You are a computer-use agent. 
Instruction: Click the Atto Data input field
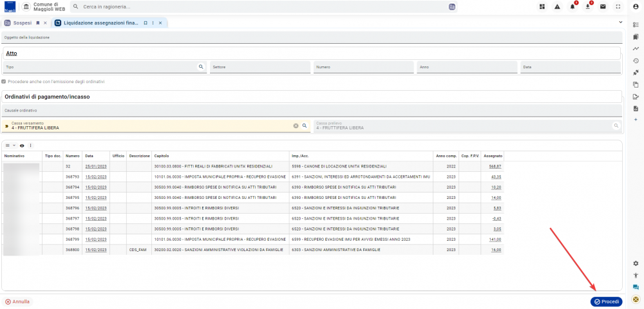(571, 67)
